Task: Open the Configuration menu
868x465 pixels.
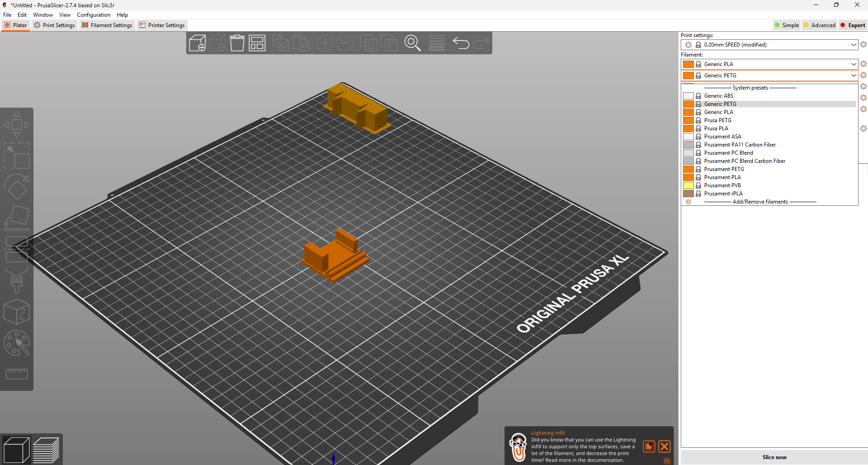Action: click(x=93, y=15)
